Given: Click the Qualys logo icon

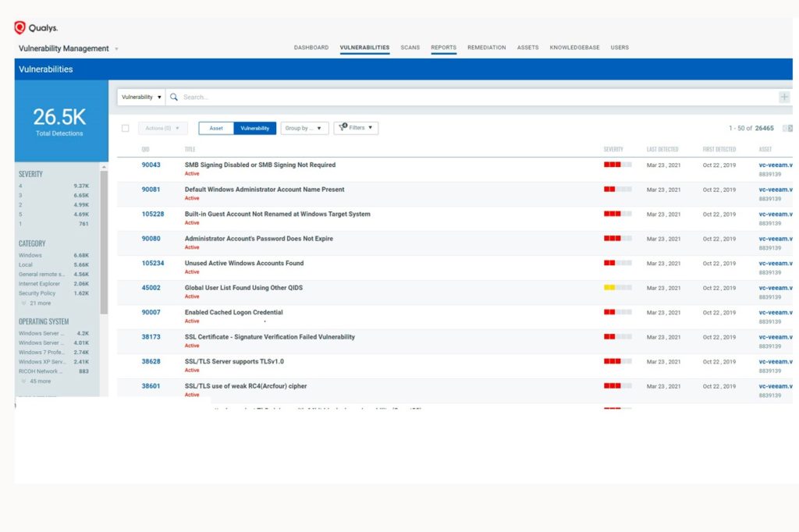Looking at the screenshot, I should click(x=20, y=27).
